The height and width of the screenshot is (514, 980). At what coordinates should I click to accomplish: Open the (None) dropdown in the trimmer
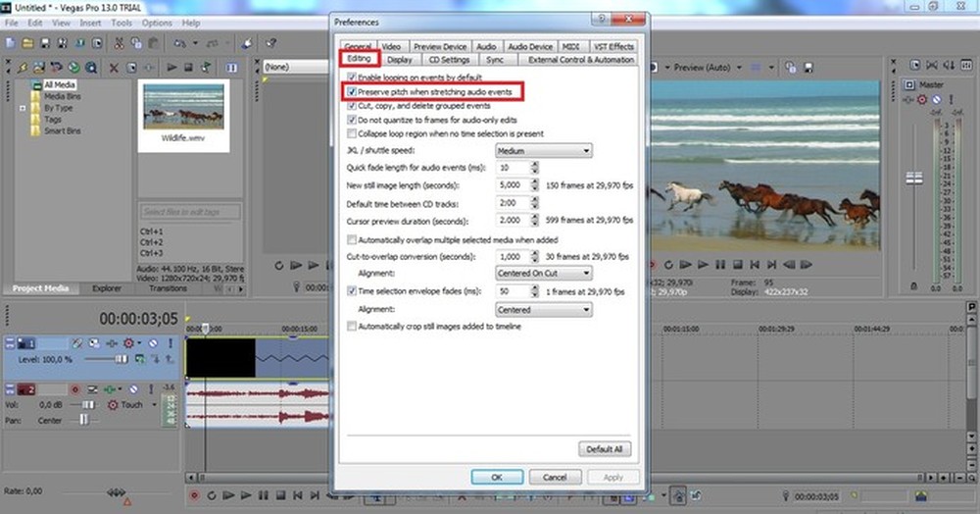point(296,67)
